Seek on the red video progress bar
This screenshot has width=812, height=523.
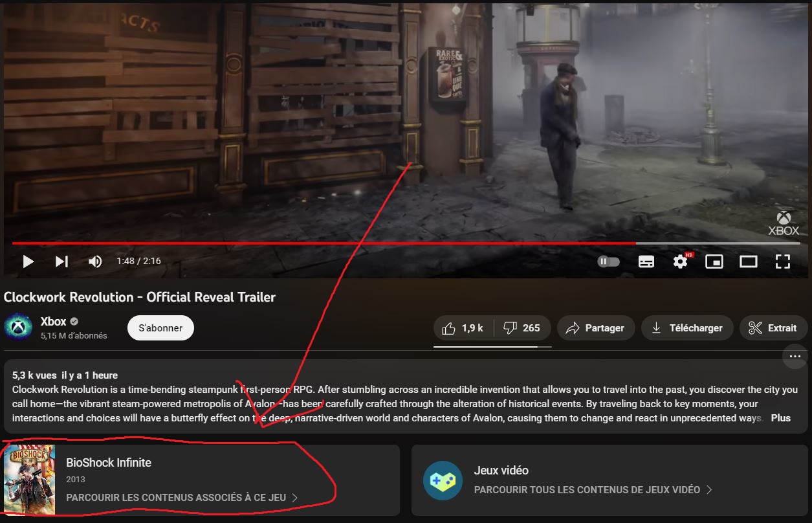click(x=324, y=243)
